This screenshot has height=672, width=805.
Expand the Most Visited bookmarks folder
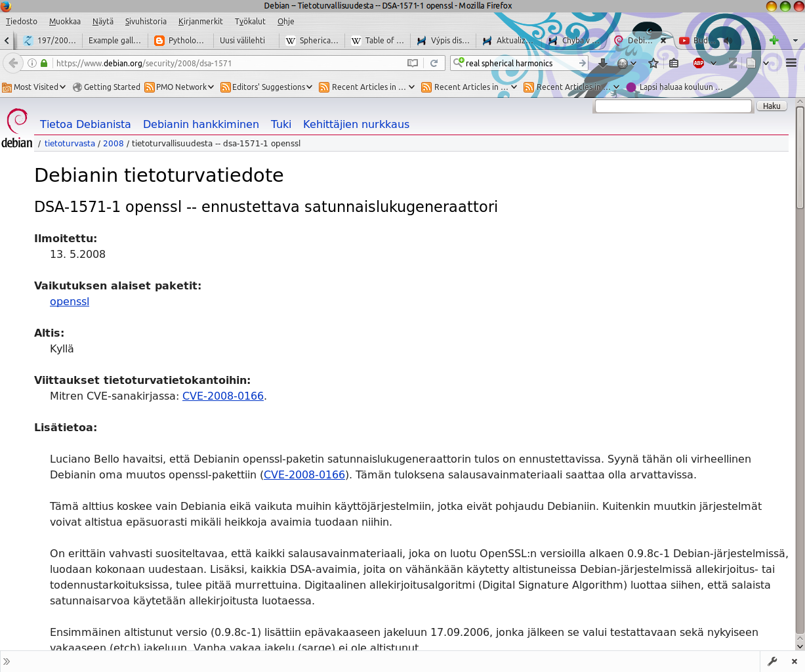pyautogui.click(x=34, y=87)
